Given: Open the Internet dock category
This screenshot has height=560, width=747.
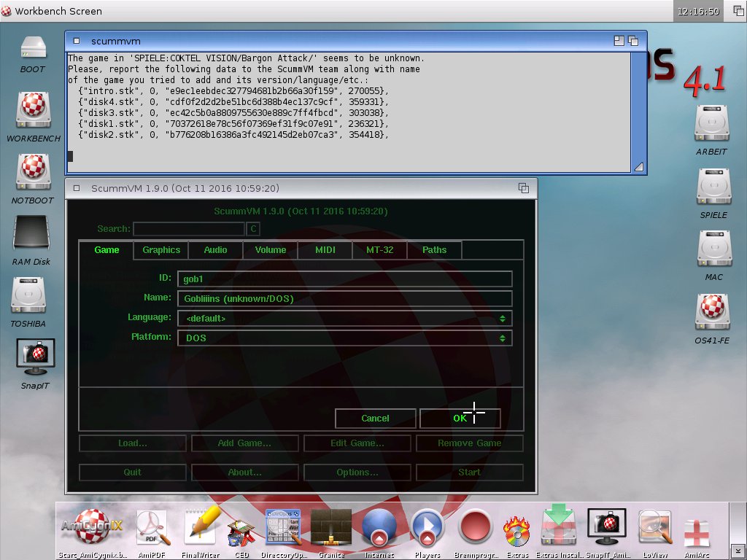Looking at the screenshot, I should (379, 528).
